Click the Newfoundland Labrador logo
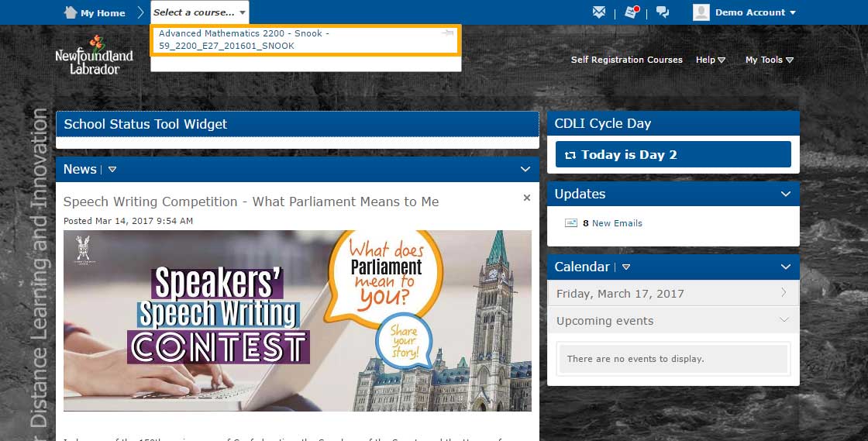This screenshot has height=441, width=868. coord(94,55)
